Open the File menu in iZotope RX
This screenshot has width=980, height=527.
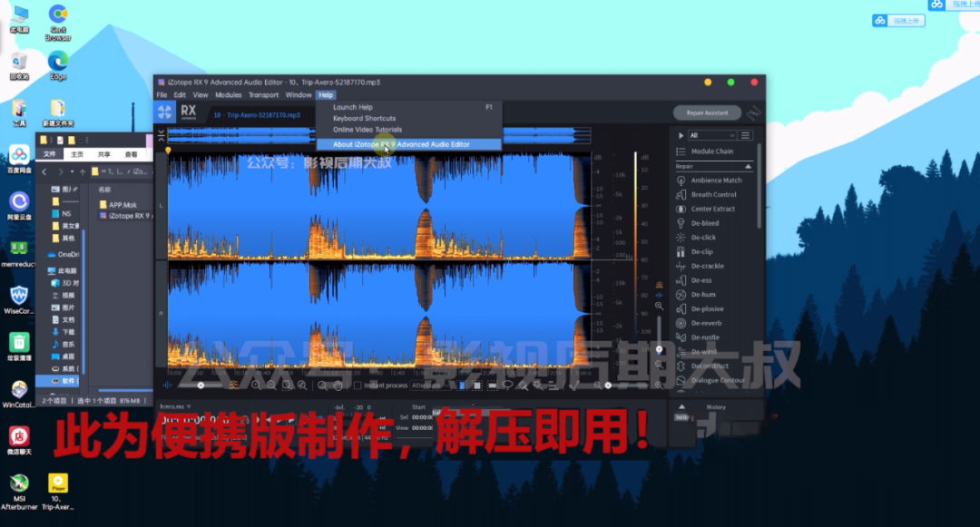point(162,95)
